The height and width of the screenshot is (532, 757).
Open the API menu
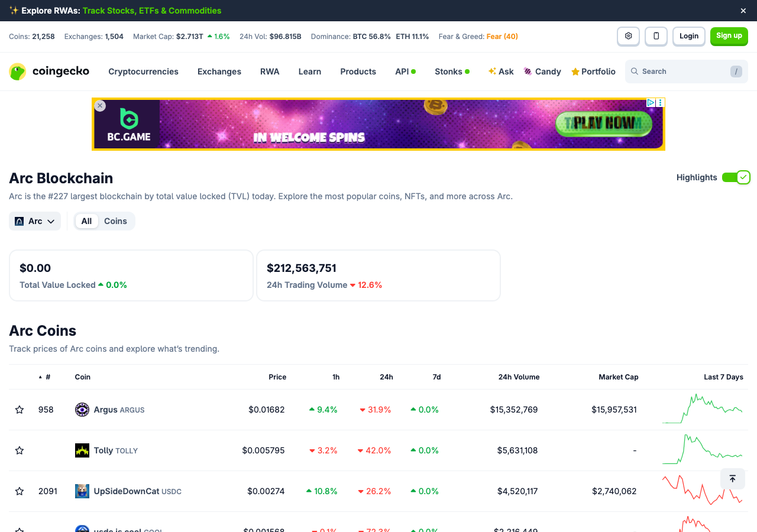pos(405,72)
